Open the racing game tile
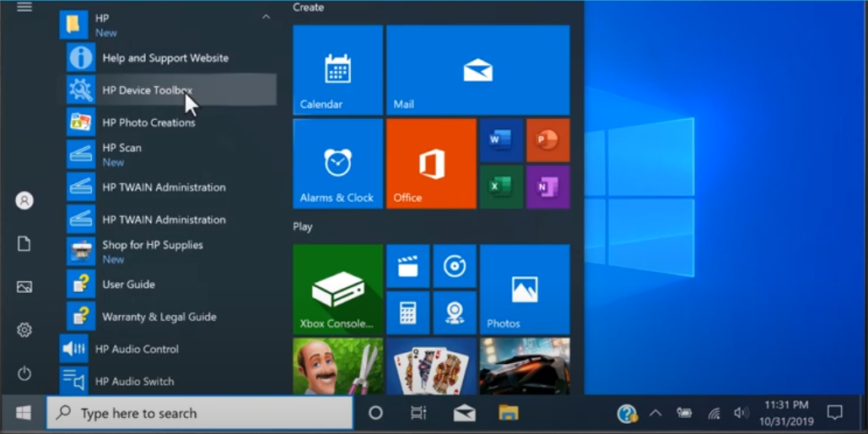The image size is (868, 434). tap(525, 366)
